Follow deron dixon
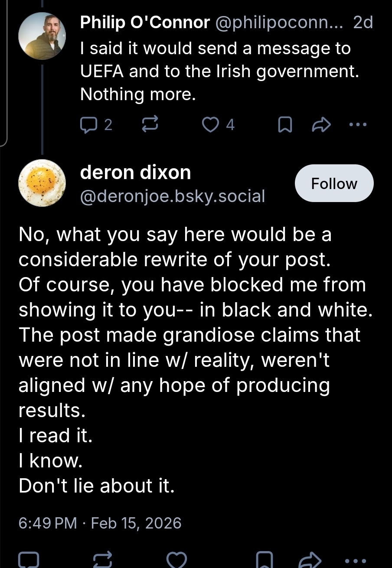The width and height of the screenshot is (392, 568). [x=334, y=183]
